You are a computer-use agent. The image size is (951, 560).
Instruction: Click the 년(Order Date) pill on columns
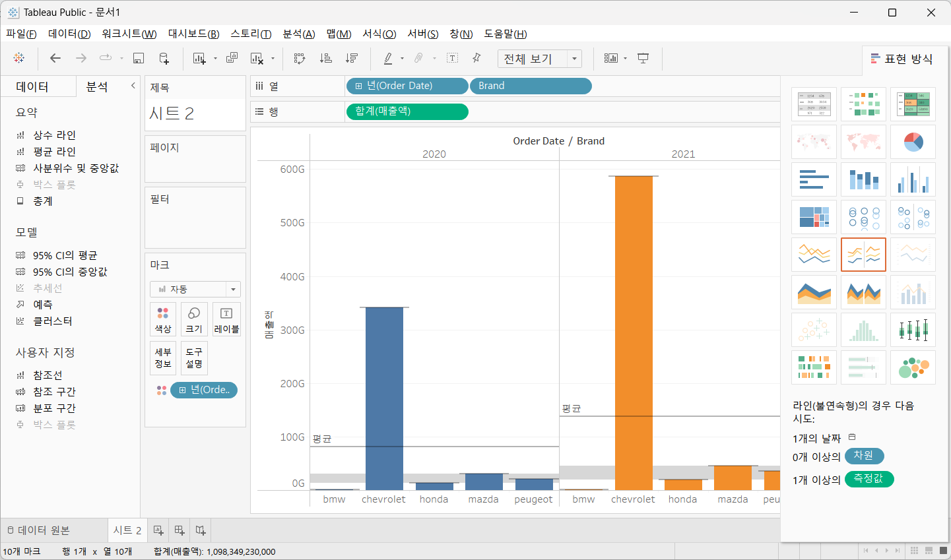[x=407, y=86]
